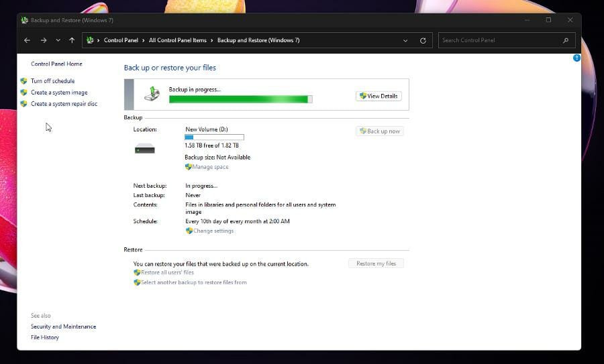Select Control Panel breadcrumb
Image resolution: width=604 pixels, height=364 pixels.
(121, 40)
